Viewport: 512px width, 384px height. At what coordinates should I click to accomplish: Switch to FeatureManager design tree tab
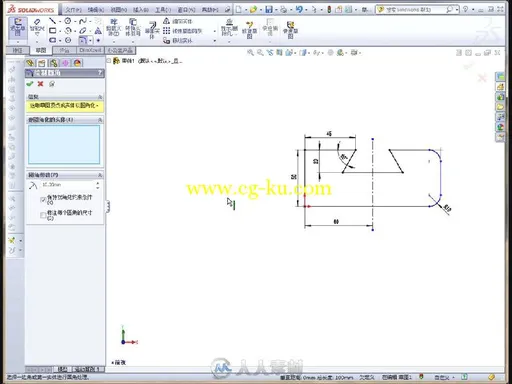pos(30,63)
